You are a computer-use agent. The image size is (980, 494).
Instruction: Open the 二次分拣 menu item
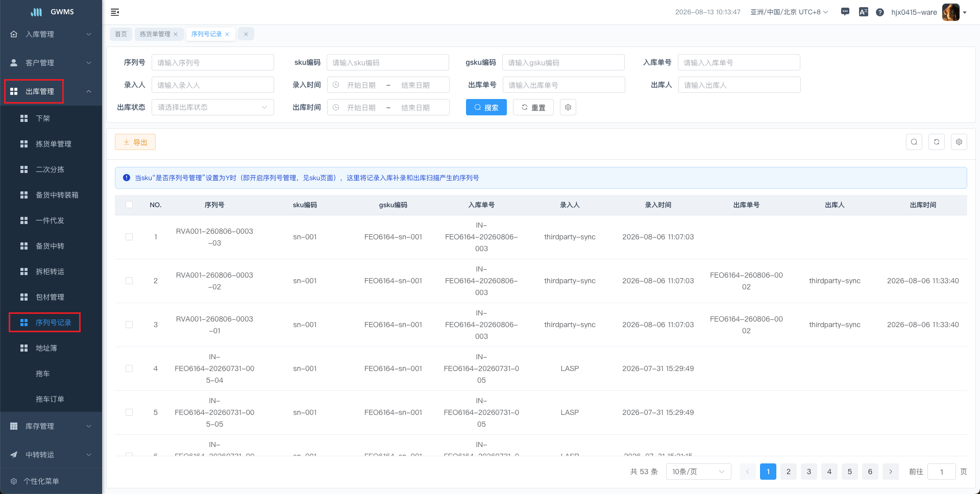(51, 169)
